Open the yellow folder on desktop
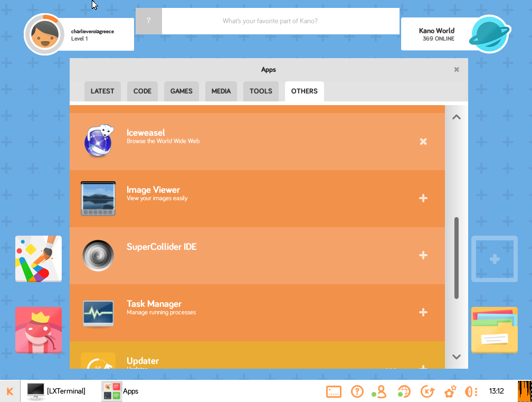 click(x=495, y=330)
